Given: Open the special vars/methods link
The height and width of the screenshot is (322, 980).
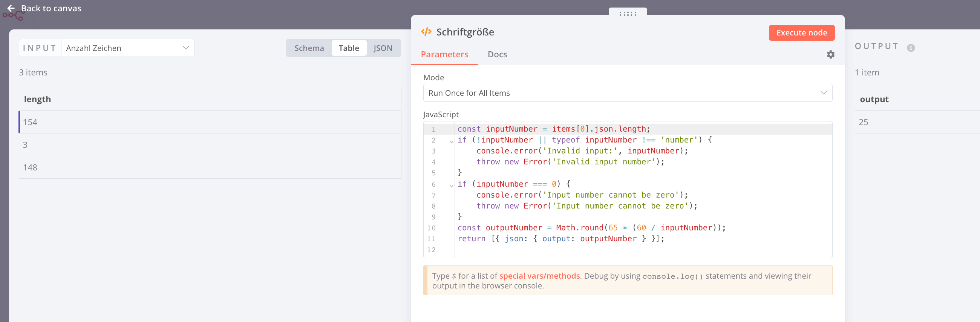Looking at the screenshot, I should [539, 276].
